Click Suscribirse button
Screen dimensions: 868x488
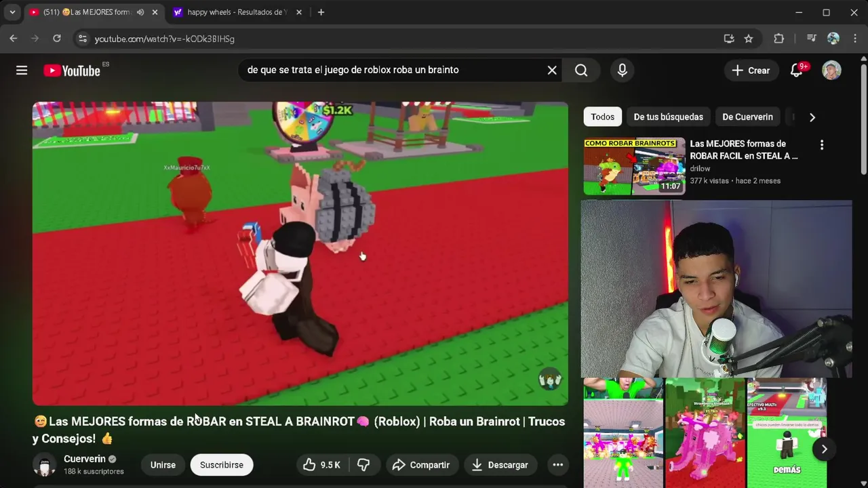point(222,464)
